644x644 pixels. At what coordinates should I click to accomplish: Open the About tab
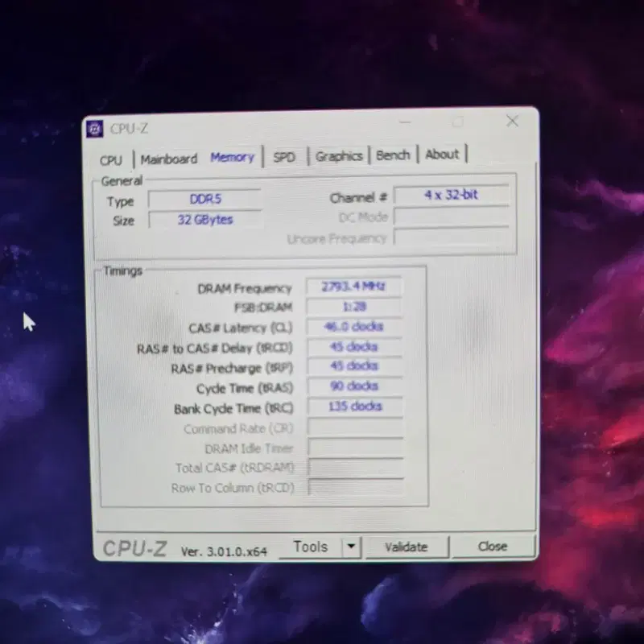point(442,155)
